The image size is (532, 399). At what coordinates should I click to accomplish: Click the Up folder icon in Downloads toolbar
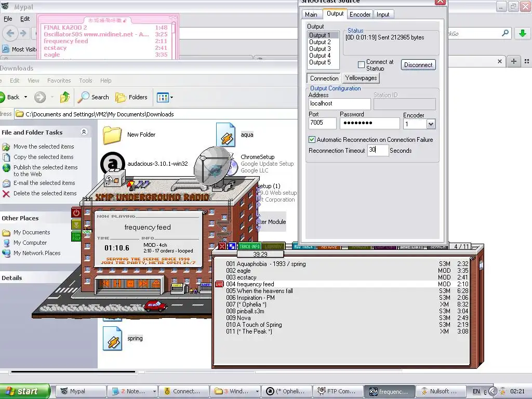[x=65, y=97]
